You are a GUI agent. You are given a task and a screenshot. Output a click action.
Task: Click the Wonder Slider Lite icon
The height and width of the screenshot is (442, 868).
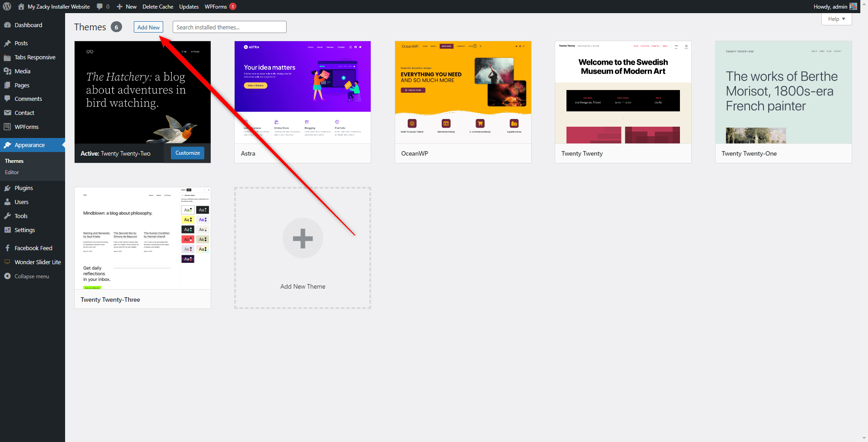click(x=7, y=262)
